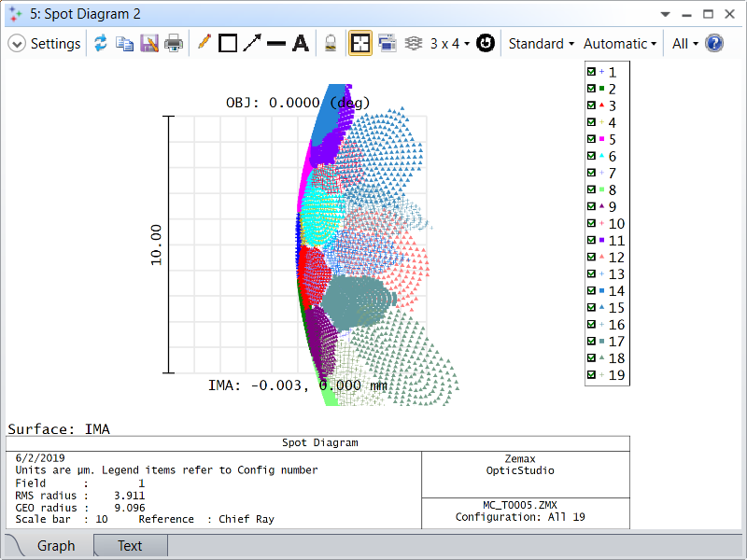
Task: Click the Spot Diagram window app icon
Action: point(16,14)
